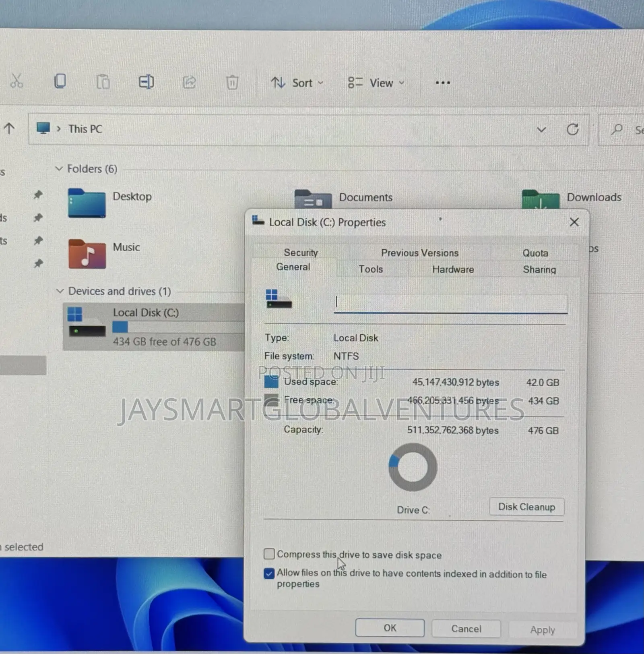Collapse the Folders (6) group
644x654 pixels.
[59, 168]
